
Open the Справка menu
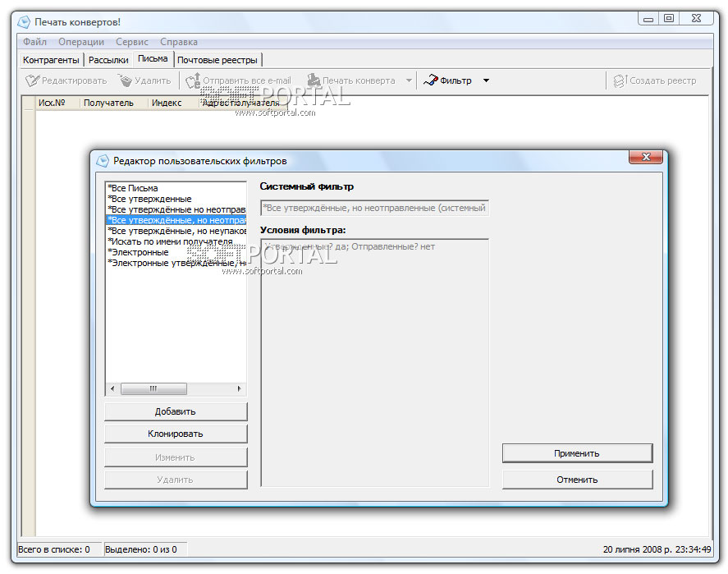179,42
